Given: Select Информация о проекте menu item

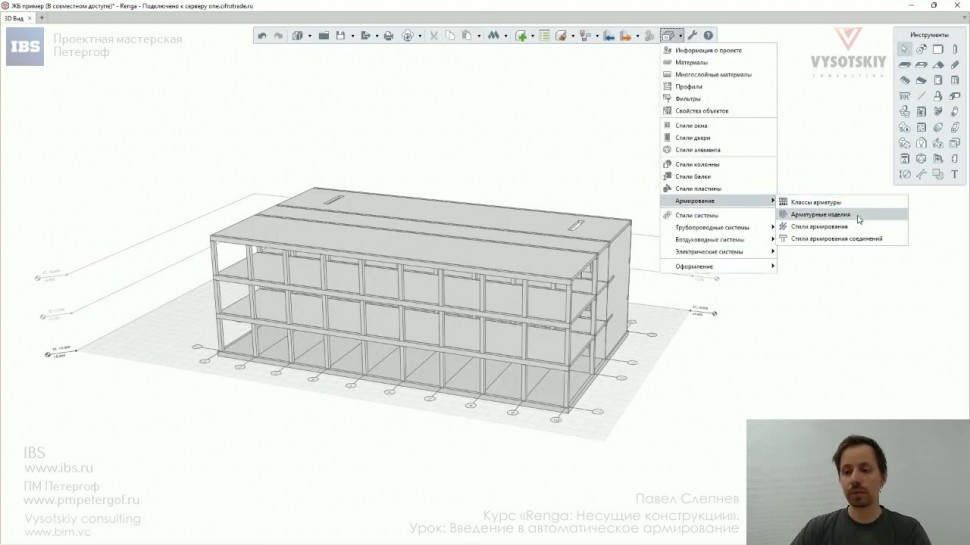Looking at the screenshot, I should 708,50.
